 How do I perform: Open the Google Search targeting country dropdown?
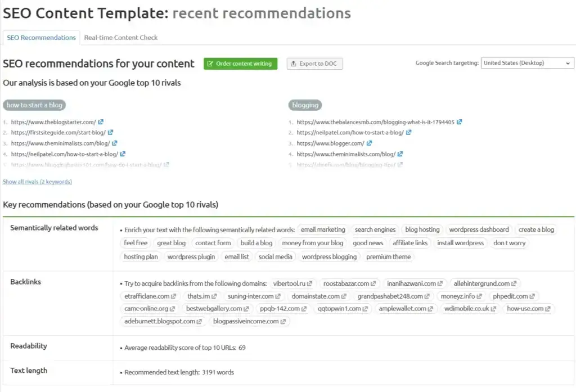coord(526,62)
